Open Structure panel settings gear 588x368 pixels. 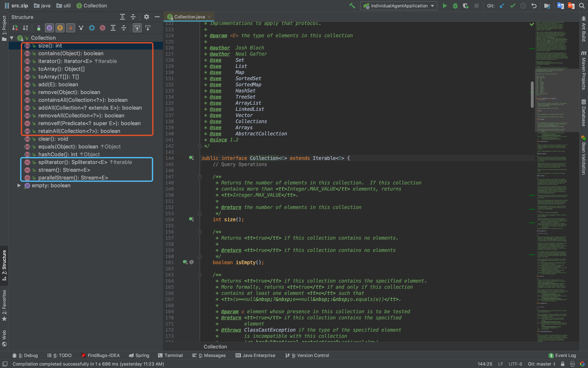tap(147, 17)
